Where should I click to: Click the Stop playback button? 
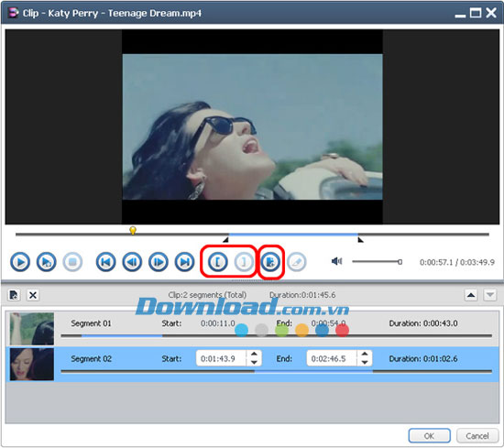[x=73, y=262]
